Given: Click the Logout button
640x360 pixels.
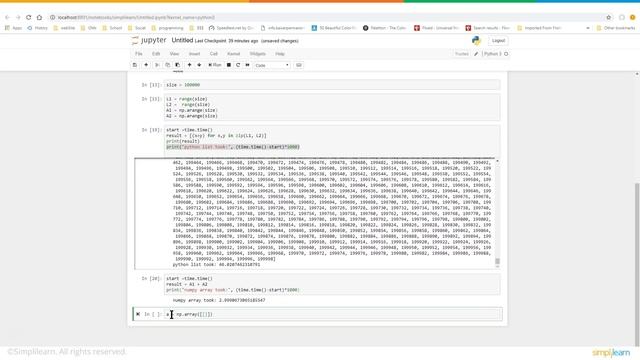Looking at the screenshot, I should click(498, 40).
